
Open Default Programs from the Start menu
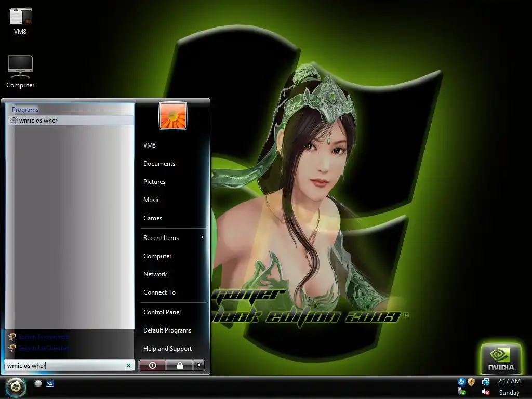pyautogui.click(x=167, y=330)
